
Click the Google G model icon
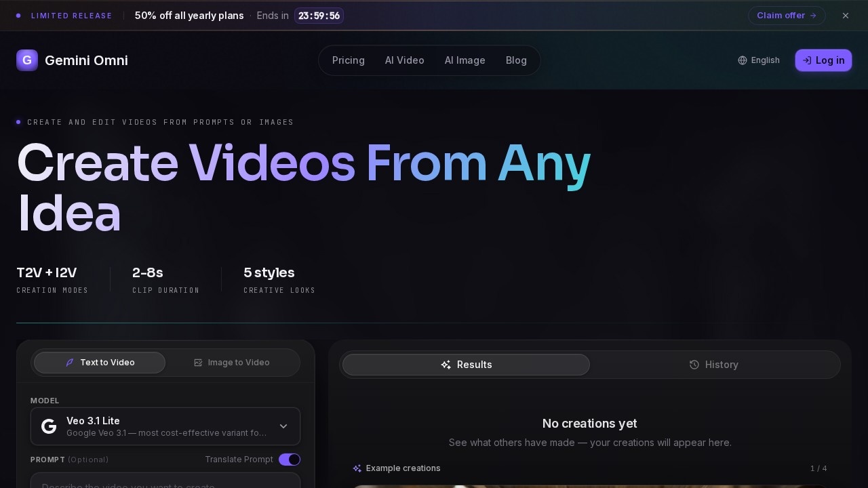49,426
